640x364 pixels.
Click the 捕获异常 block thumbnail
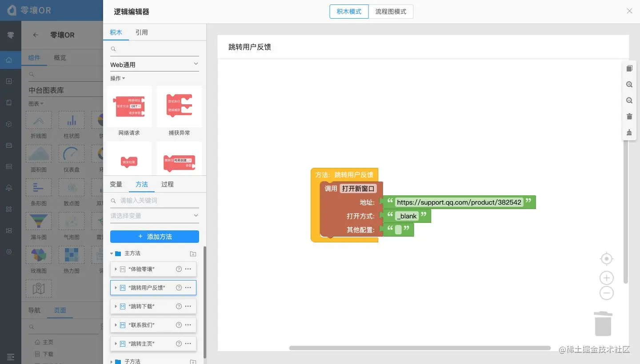(179, 107)
